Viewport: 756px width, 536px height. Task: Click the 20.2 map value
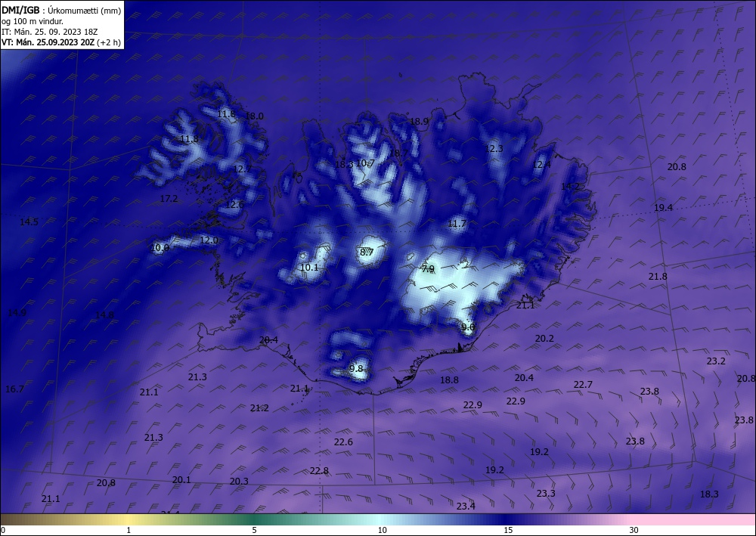(544, 339)
